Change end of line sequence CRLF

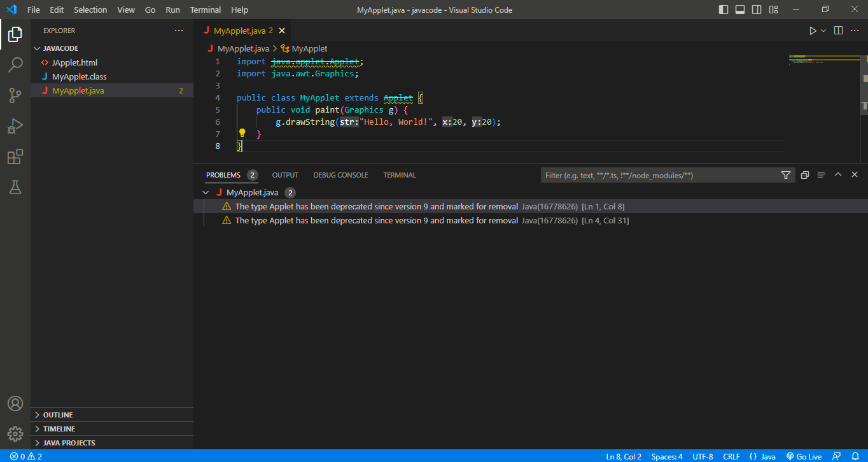(x=731, y=456)
